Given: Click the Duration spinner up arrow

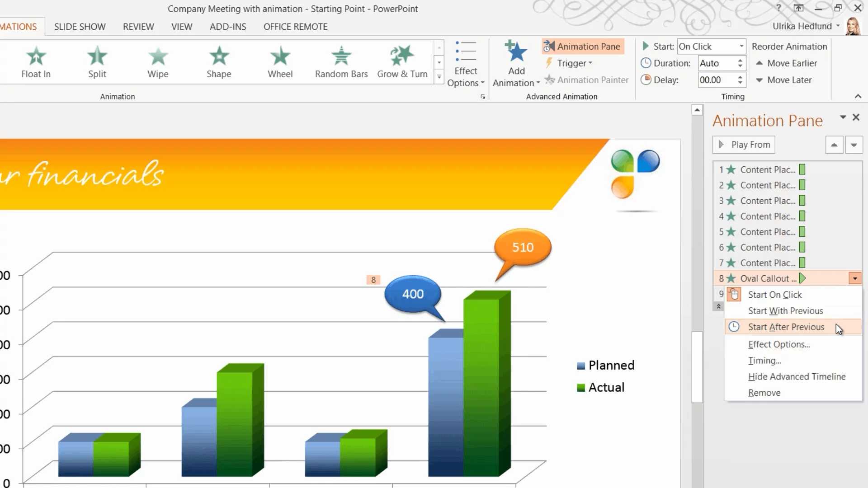Looking at the screenshot, I should point(740,60).
